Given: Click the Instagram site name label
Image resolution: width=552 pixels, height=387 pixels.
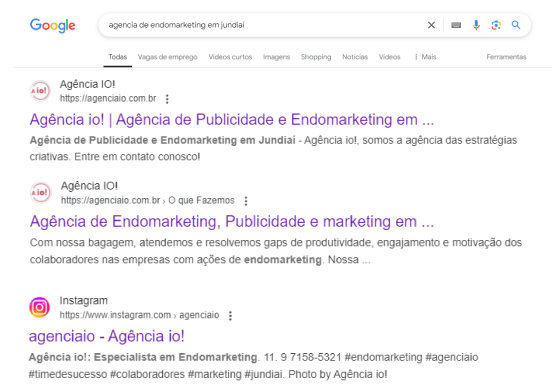Looking at the screenshot, I should [83, 300].
